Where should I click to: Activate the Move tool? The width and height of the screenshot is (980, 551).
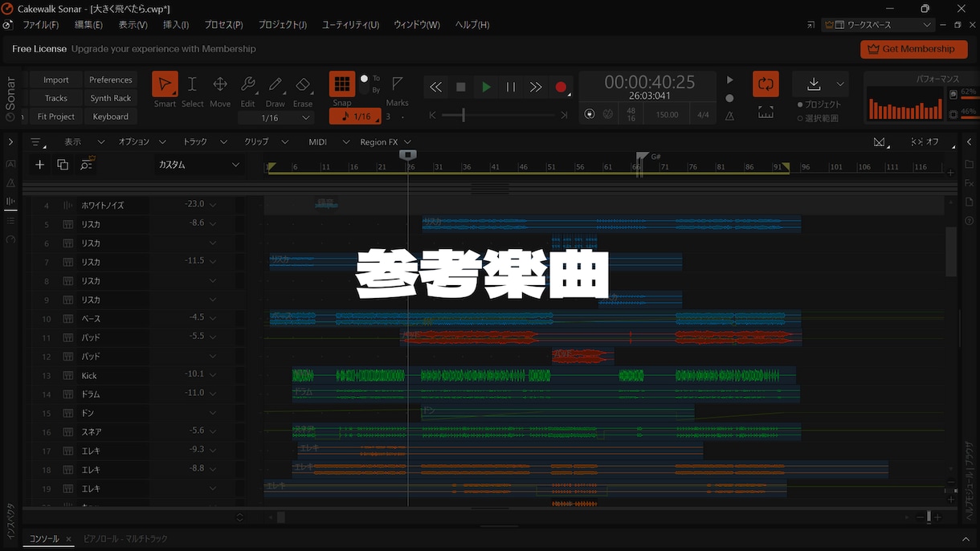220,84
